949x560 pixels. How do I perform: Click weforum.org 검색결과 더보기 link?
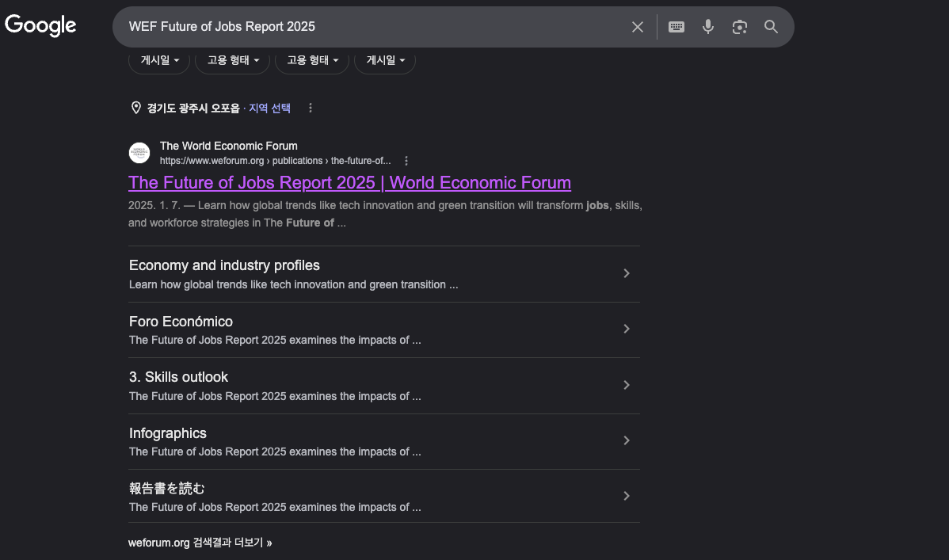200,543
